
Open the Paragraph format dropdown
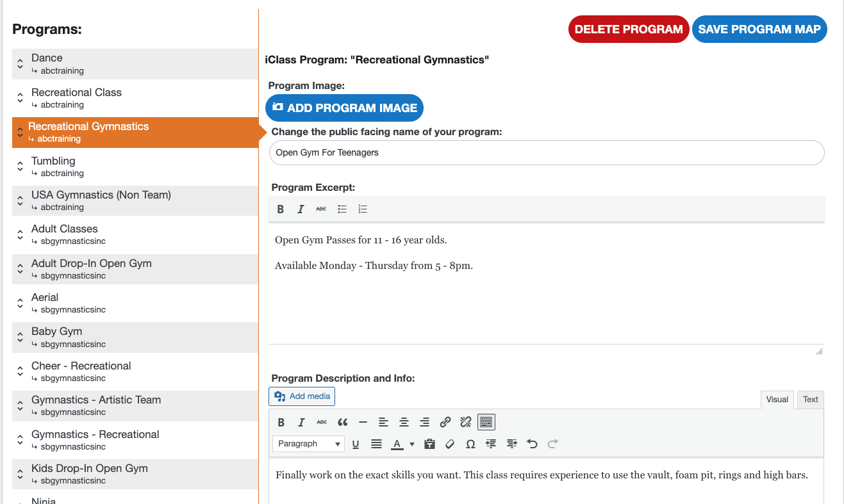coord(308,444)
